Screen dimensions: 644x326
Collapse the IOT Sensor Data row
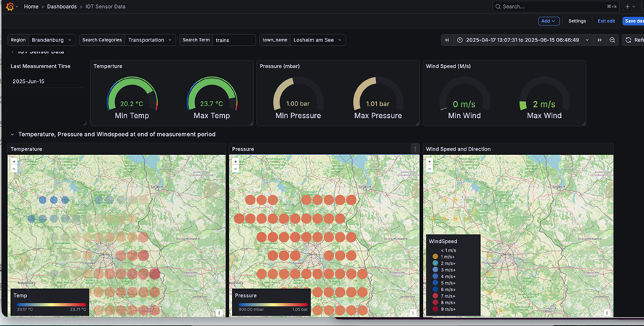12,52
